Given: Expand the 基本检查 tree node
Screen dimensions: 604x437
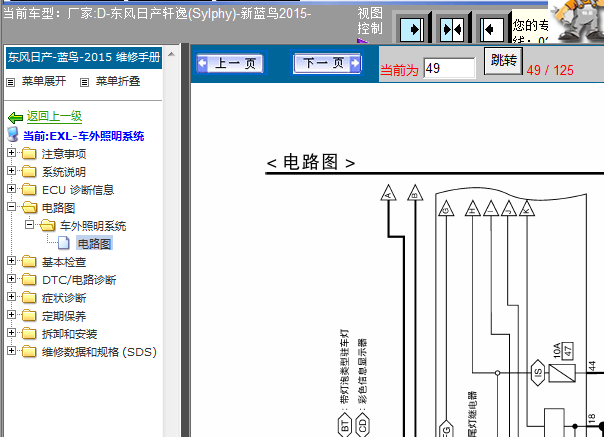Looking at the screenshot, I should [x=11, y=261].
